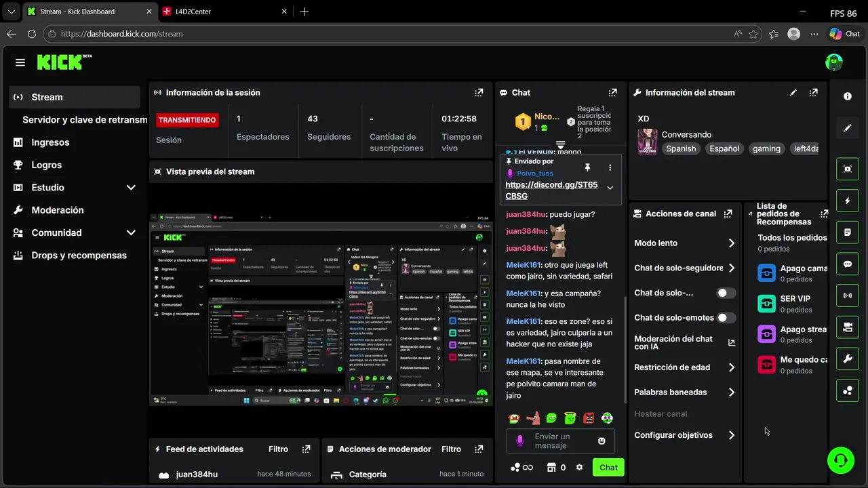Click the gaming tag chip

766,148
